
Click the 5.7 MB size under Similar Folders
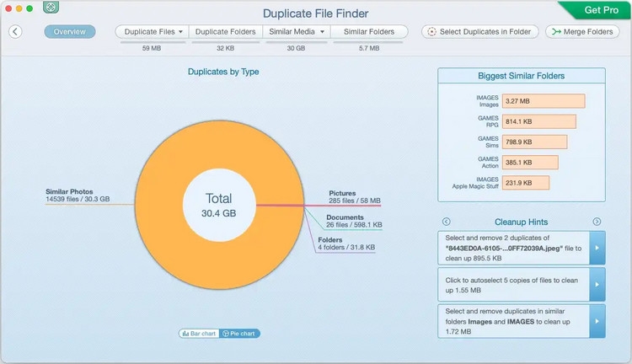(x=369, y=48)
